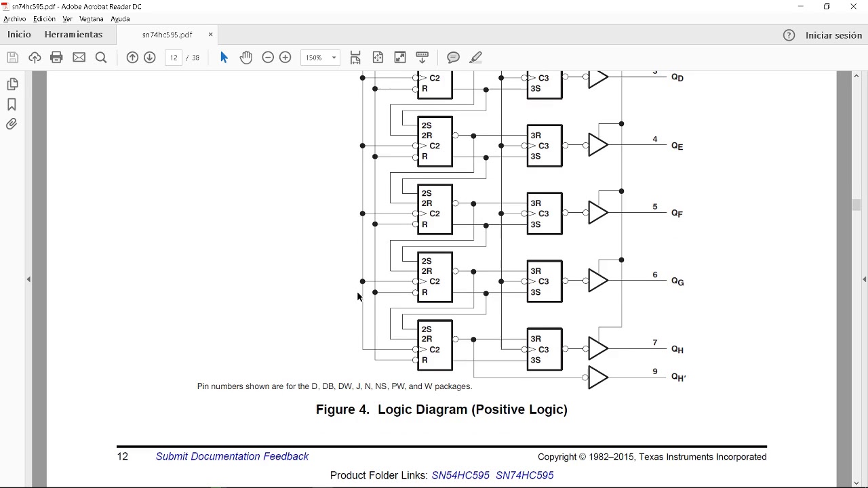
Task: Minimize the Acrobat Reader window
Action: (801, 7)
